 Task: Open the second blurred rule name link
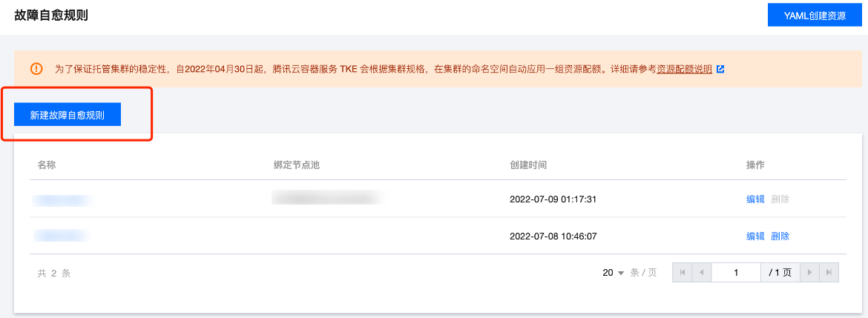coord(62,236)
